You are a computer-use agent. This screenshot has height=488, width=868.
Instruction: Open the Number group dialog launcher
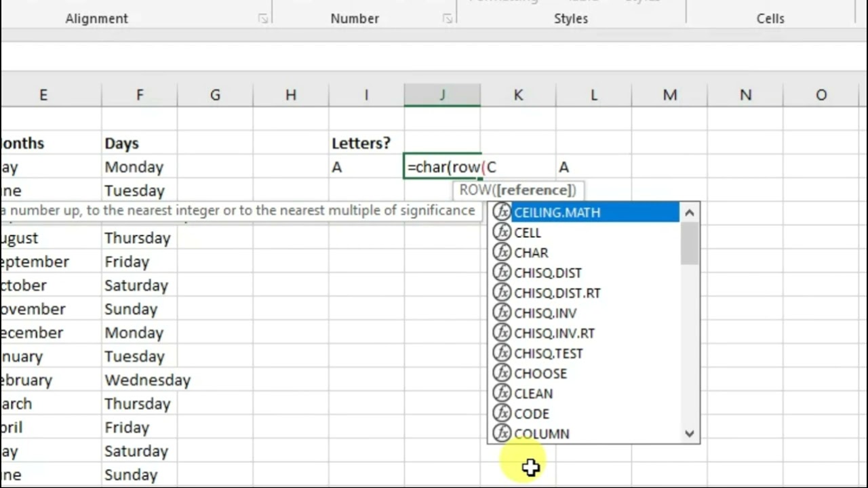pos(448,19)
